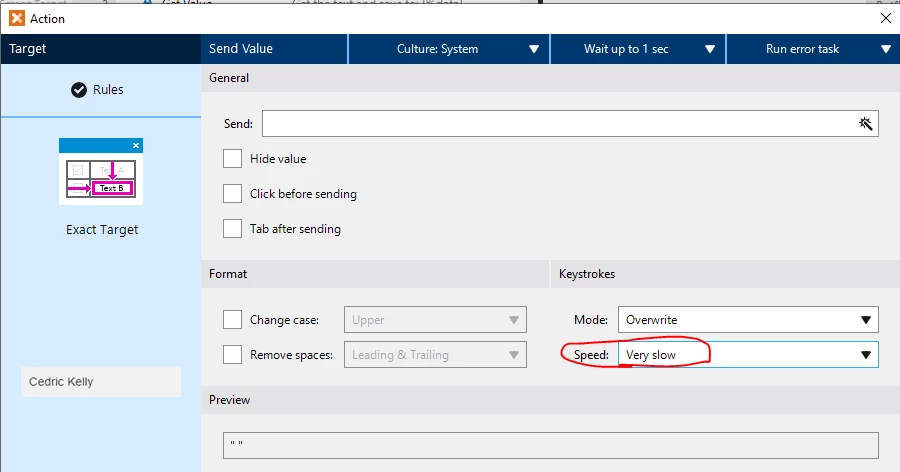Click the Rules button

100,90
